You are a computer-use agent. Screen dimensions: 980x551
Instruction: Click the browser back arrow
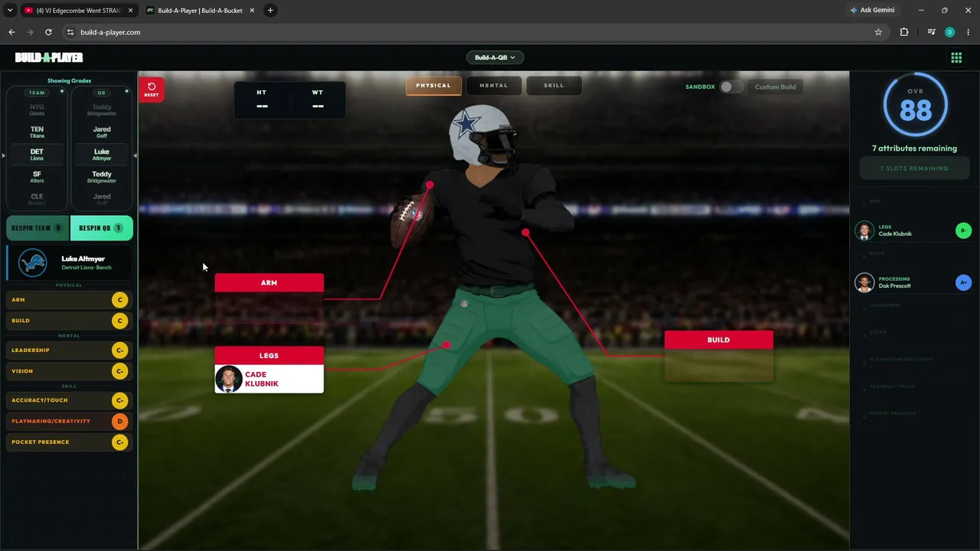point(11,32)
